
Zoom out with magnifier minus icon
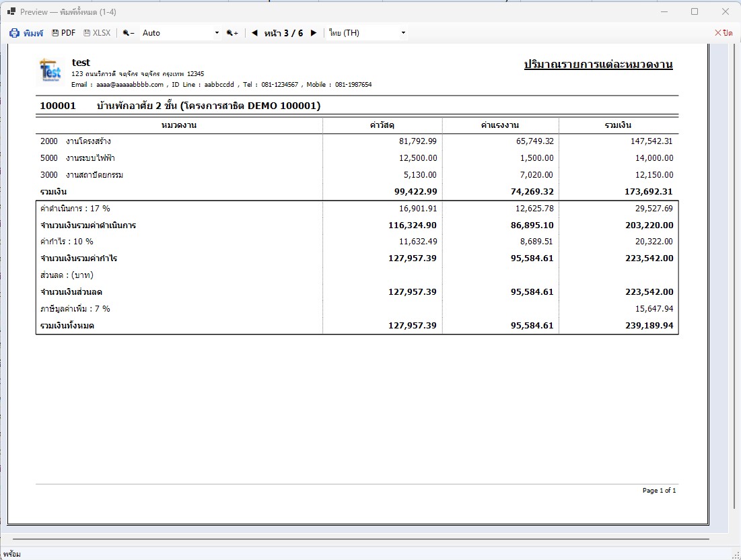pyautogui.click(x=129, y=33)
